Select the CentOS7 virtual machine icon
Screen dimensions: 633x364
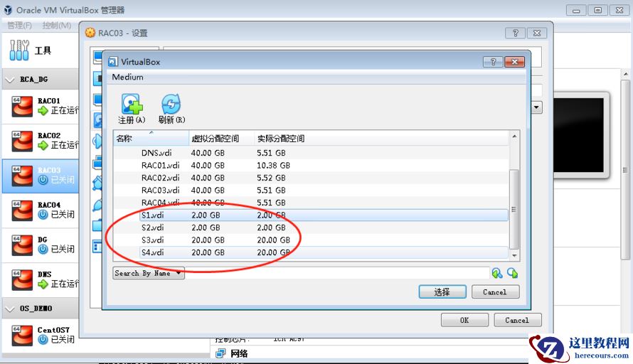[x=22, y=336]
